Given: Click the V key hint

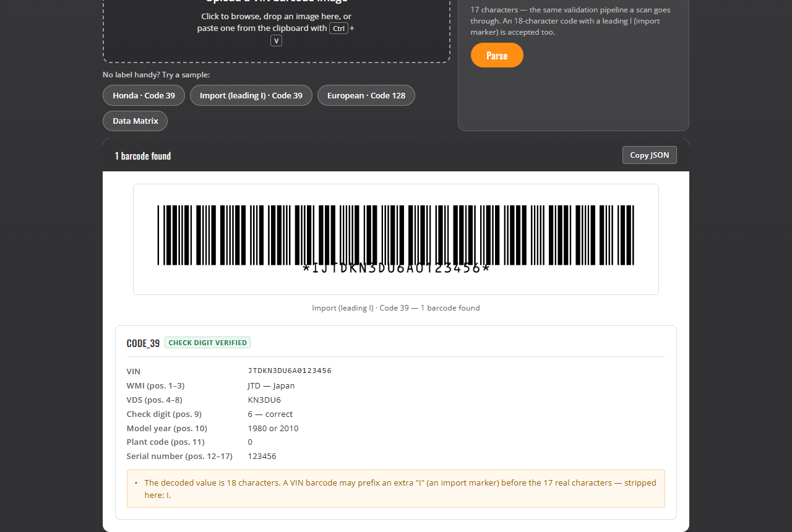Looking at the screenshot, I should pyautogui.click(x=277, y=41).
